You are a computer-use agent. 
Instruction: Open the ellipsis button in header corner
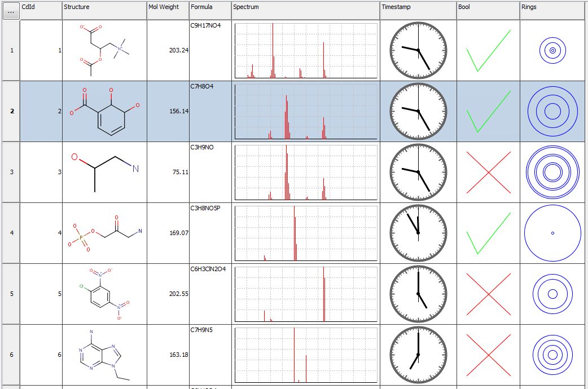pos(11,11)
